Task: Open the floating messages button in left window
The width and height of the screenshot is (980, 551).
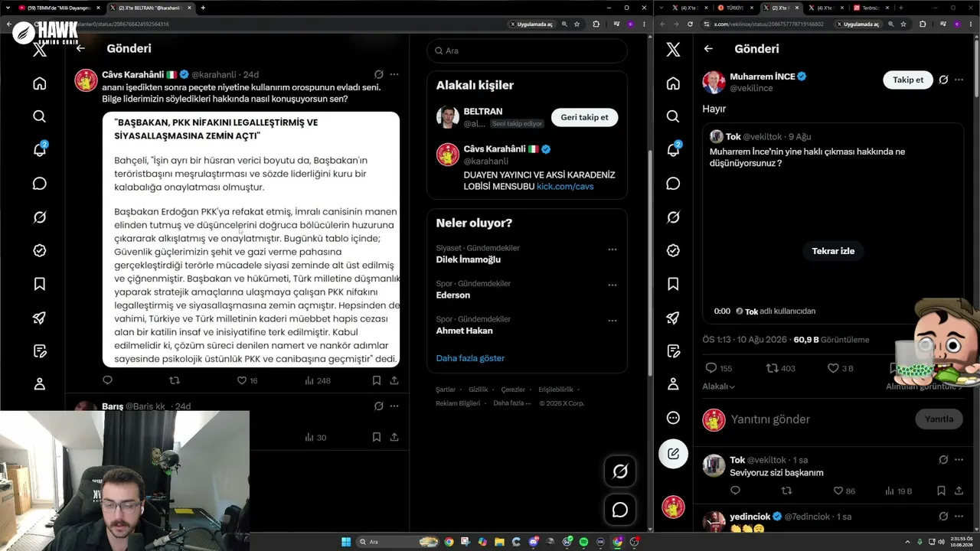Action: [x=620, y=510]
